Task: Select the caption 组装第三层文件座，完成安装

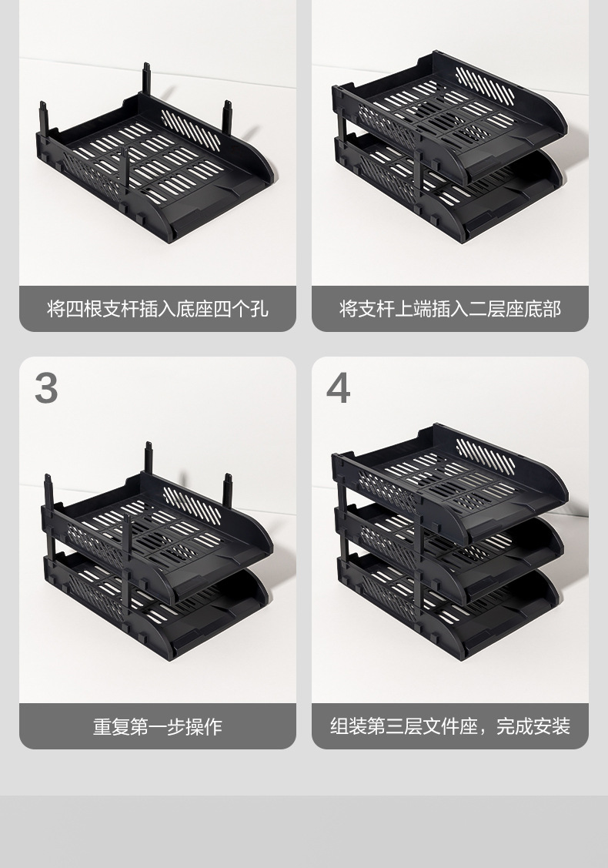Action: point(449,726)
